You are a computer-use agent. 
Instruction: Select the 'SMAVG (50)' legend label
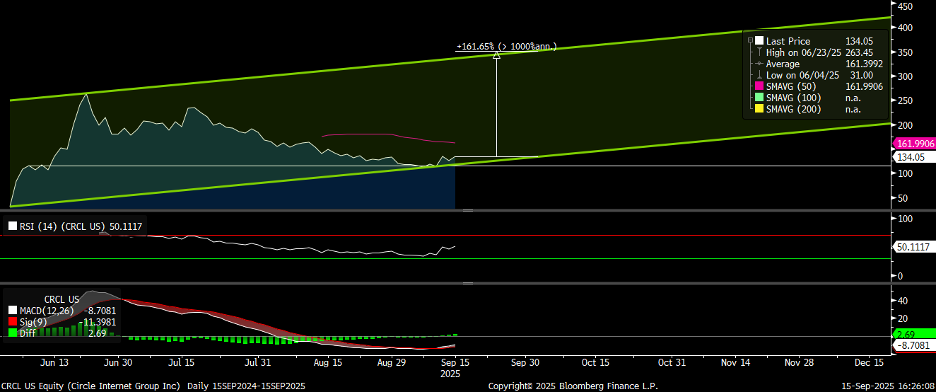coord(792,87)
